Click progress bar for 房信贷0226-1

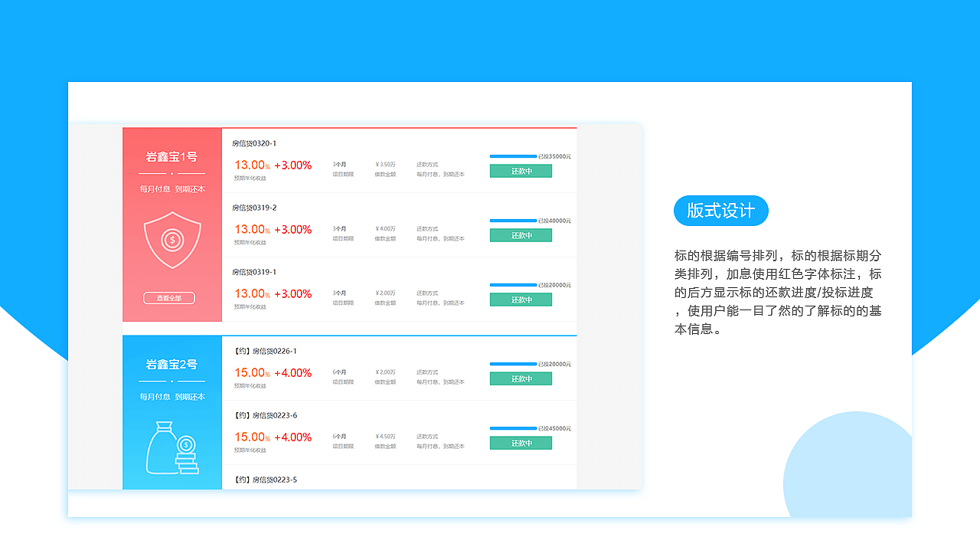[x=513, y=364]
